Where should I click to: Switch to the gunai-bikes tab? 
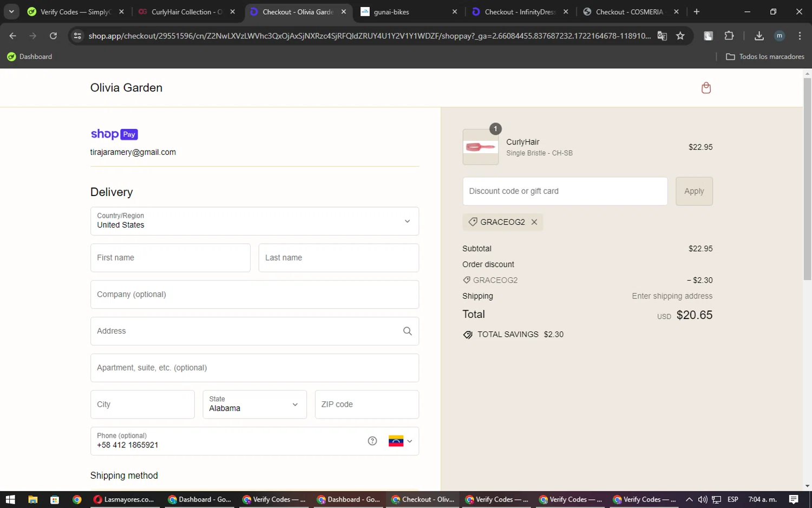coord(409,12)
